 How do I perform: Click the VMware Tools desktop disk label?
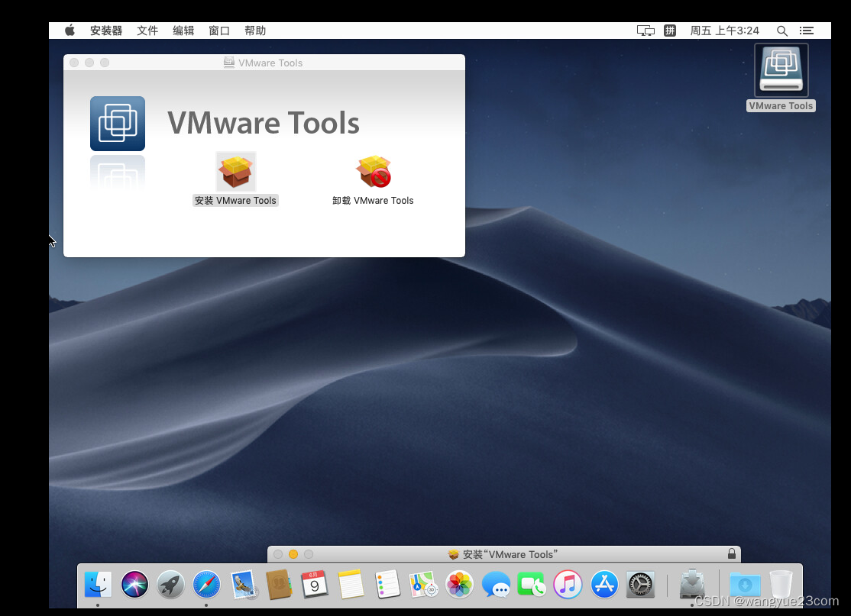(x=781, y=106)
